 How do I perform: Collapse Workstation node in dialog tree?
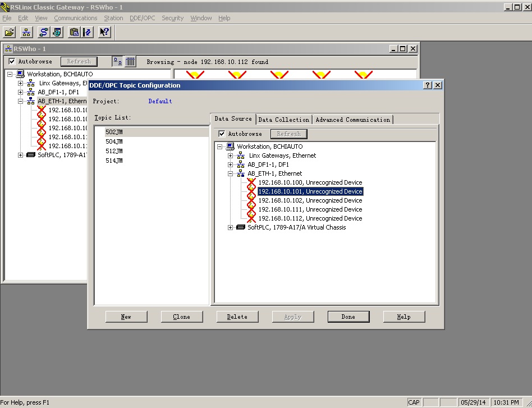point(220,146)
